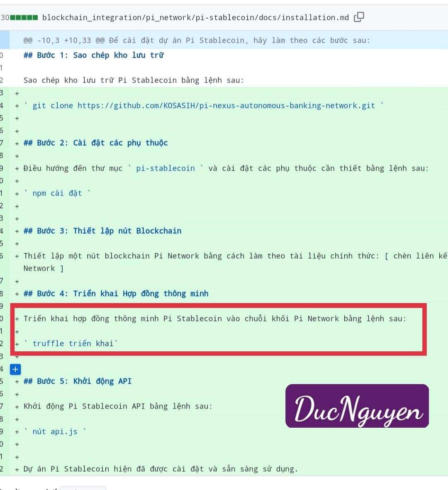Click the inline pi-stablecoin code text
448x490 pixels.
pyautogui.click(x=165, y=168)
